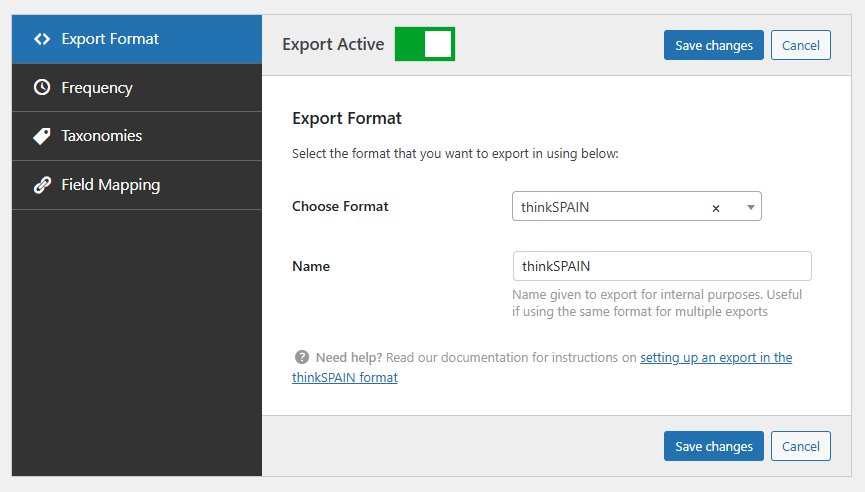
Task: Click the clock icon next to Frequency
Action: (x=41, y=88)
